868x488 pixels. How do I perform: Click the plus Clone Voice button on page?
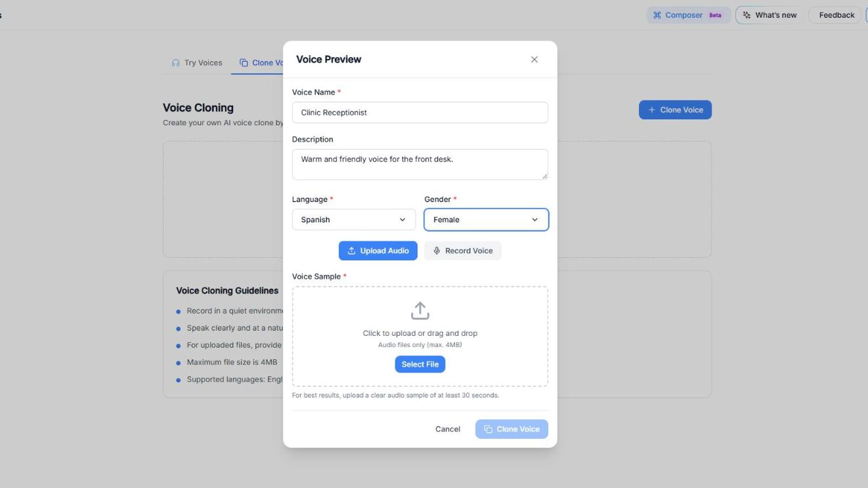[675, 110]
